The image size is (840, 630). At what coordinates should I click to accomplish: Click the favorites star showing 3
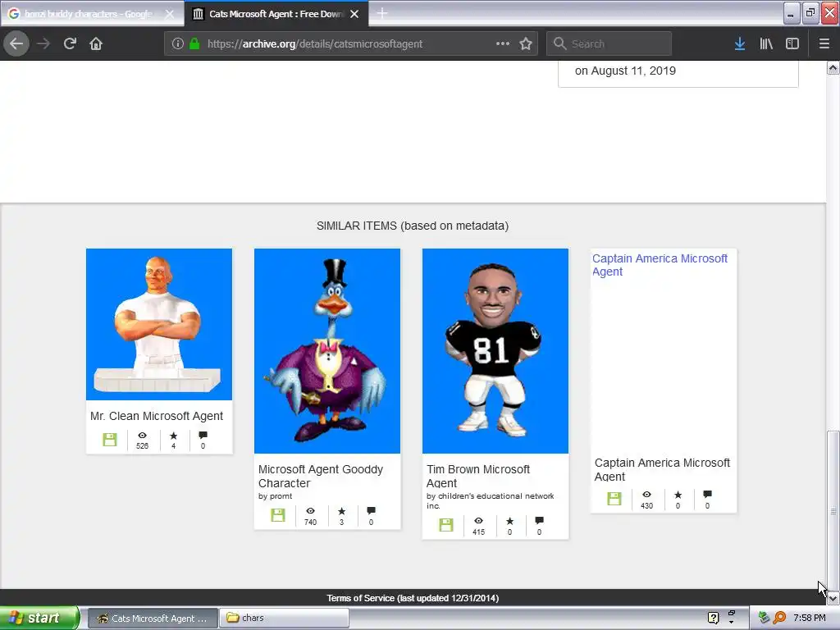pyautogui.click(x=342, y=511)
